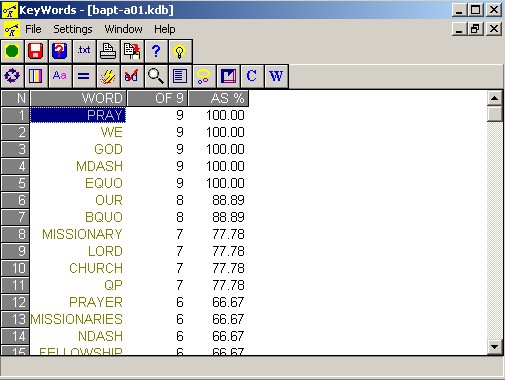Open help with the blue question mark icon
The image size is (505, 380).
(x=156, y=51)
